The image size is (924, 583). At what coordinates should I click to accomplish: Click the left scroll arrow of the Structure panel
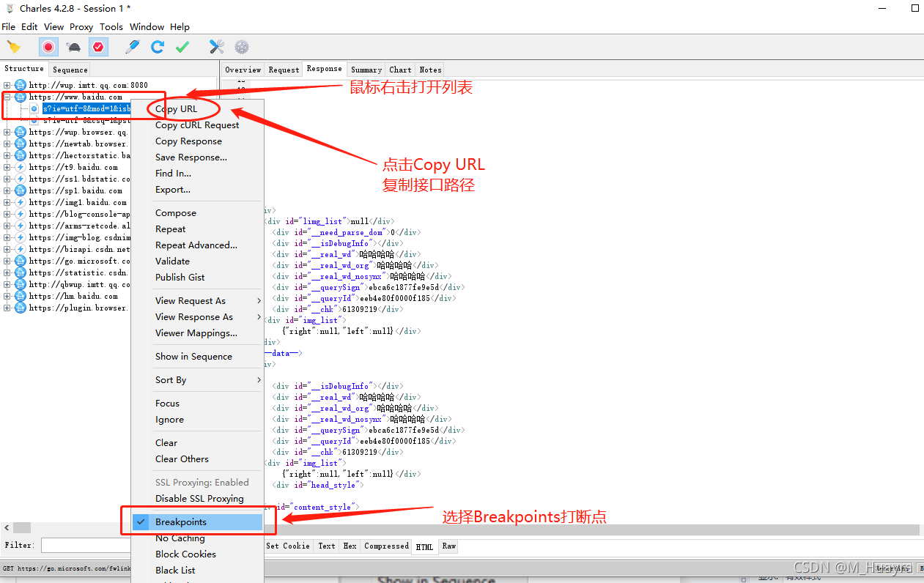pyautogui.click(x=7, y=528)
